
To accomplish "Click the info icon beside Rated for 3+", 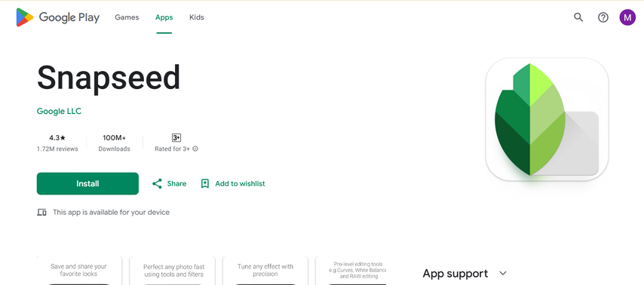I will click(195, 149).
